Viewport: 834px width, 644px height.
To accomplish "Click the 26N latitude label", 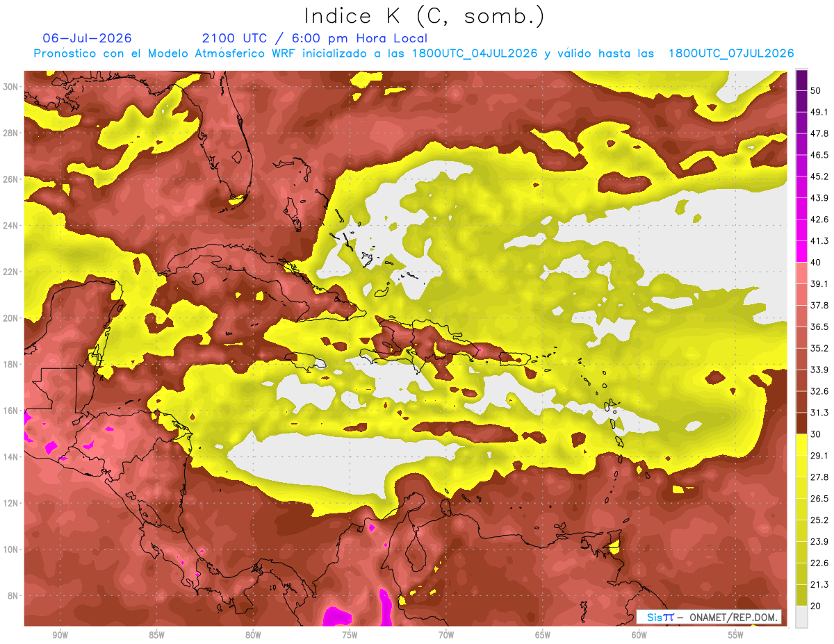I will click(x=12, y=179).
